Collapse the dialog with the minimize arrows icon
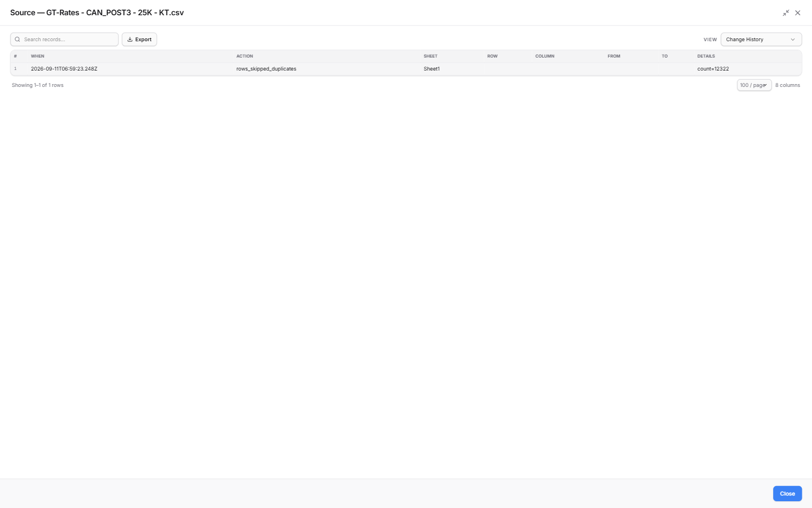The width and height of the screenshot is (812, 508). 785,12
